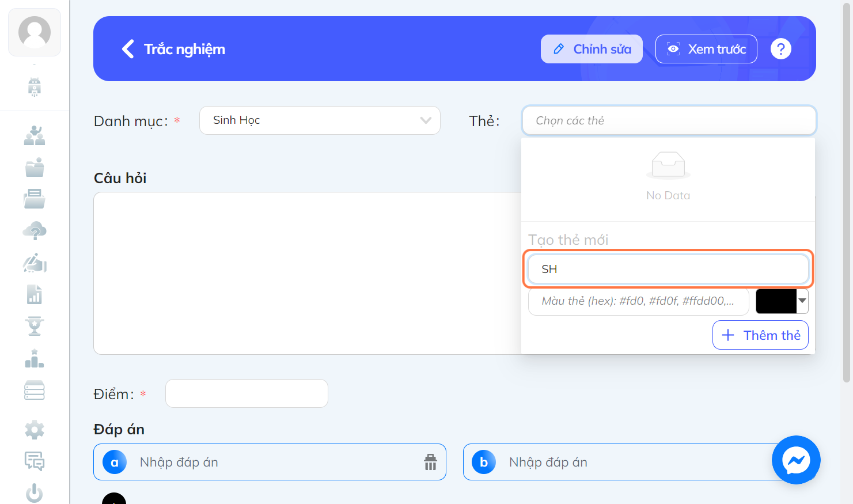Open the group of people sidebar icon

[35, 135]
